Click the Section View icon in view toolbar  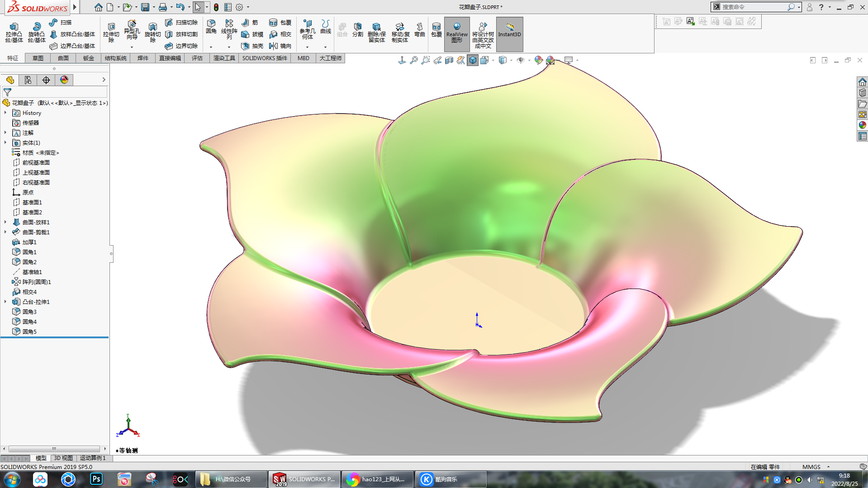449,60
